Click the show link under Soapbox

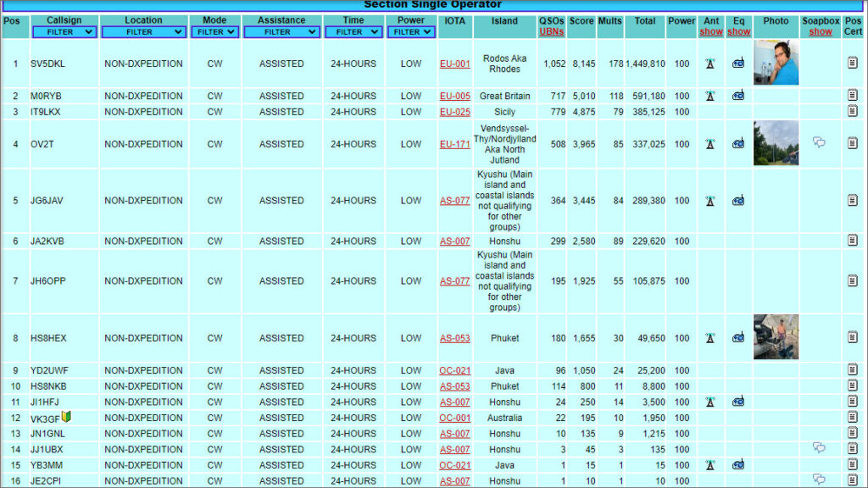click(x=821, y=32)
